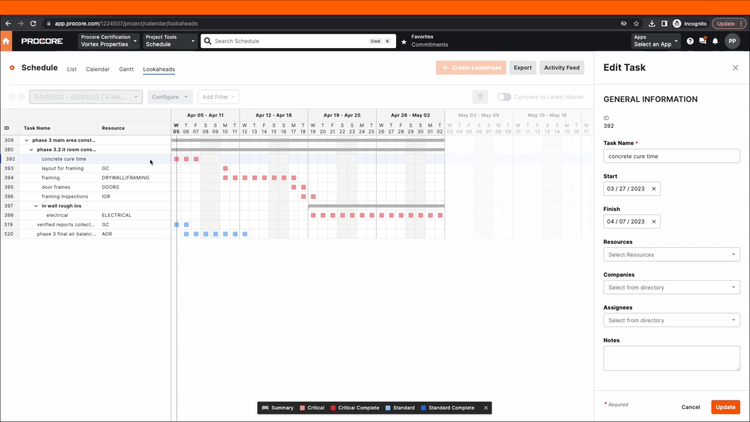Click the browser back arrow
The height and width of the screenshot is (422, 750).
8,23
